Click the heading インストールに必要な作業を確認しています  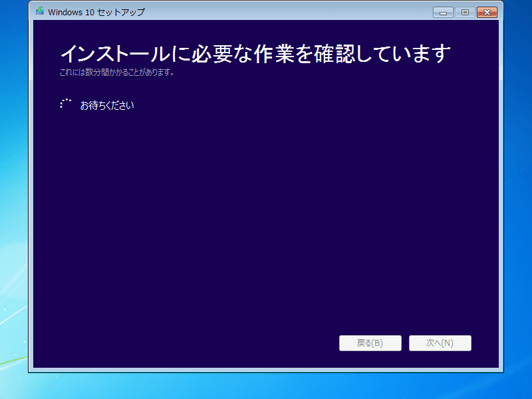(255, 54)
